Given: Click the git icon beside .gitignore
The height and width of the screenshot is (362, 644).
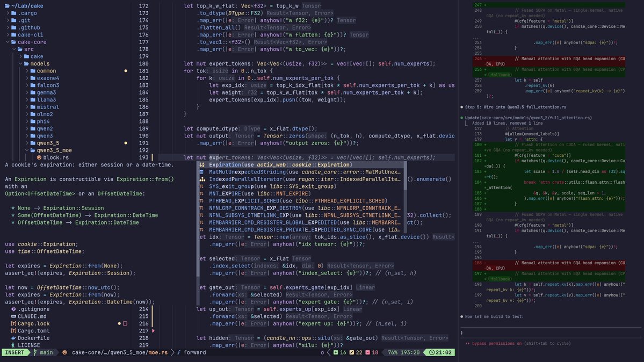Looking at the screenshot, I should tap(13, 309).
